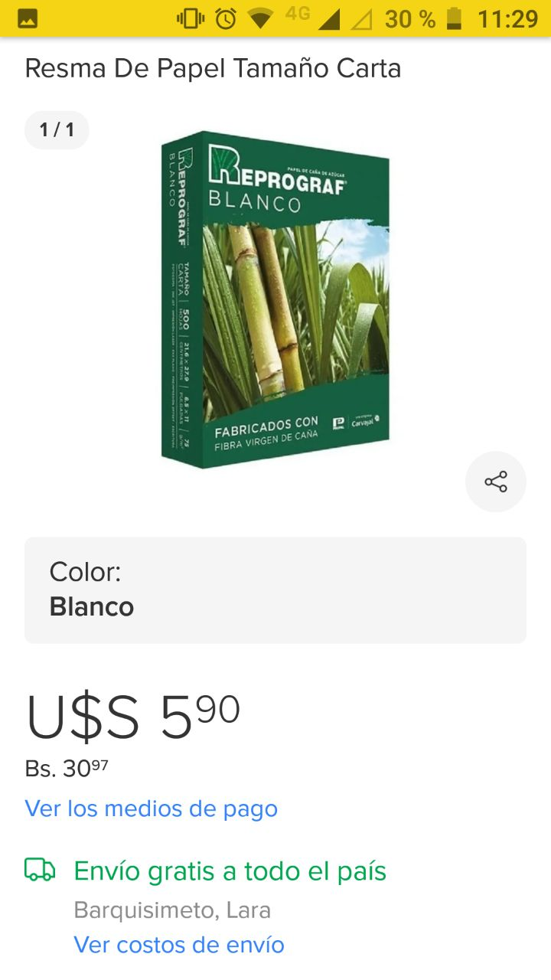This screenshot has height=980, width=551.
Task: Open the Color: Blanco selector
Action: pos(275,590)
